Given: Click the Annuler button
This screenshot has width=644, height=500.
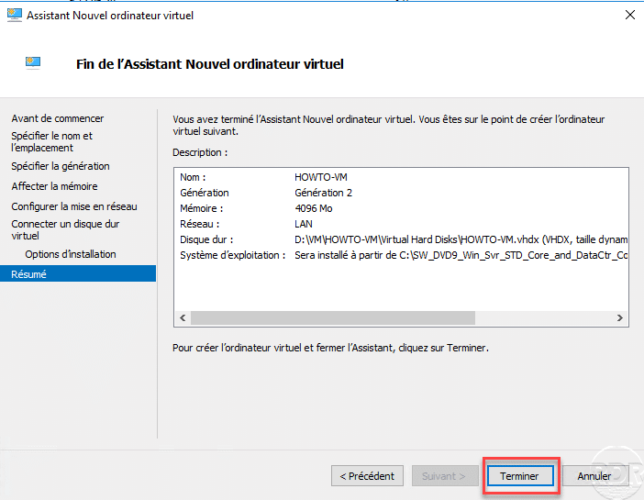Looking at the screenshot, I should [x=594, y=476].
